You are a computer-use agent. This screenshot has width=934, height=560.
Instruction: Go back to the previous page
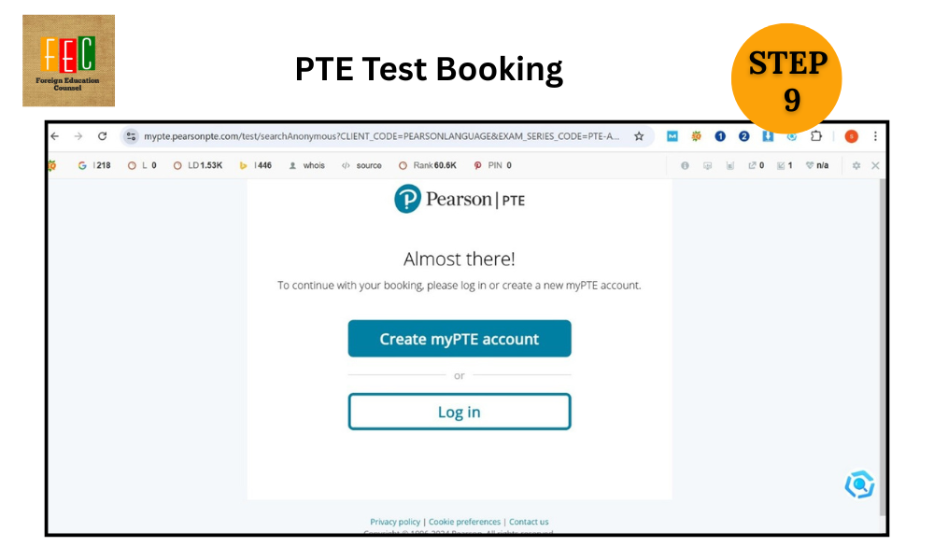(x=55, y=136)
